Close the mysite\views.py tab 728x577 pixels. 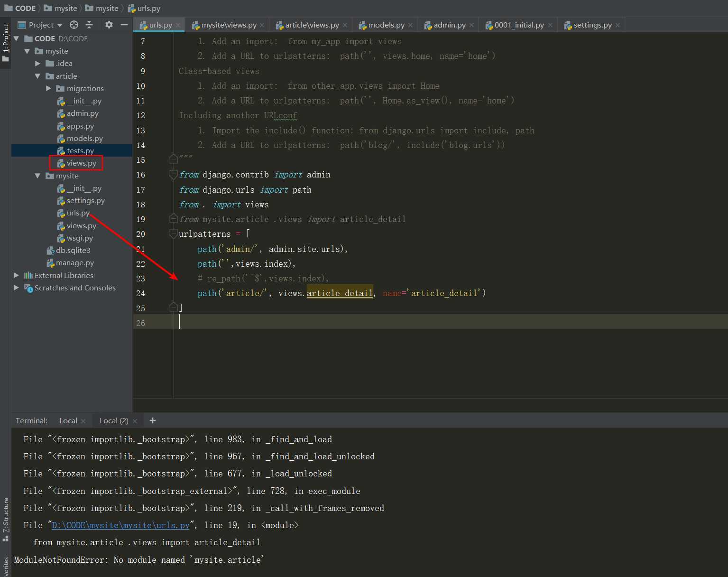(263, 25)
